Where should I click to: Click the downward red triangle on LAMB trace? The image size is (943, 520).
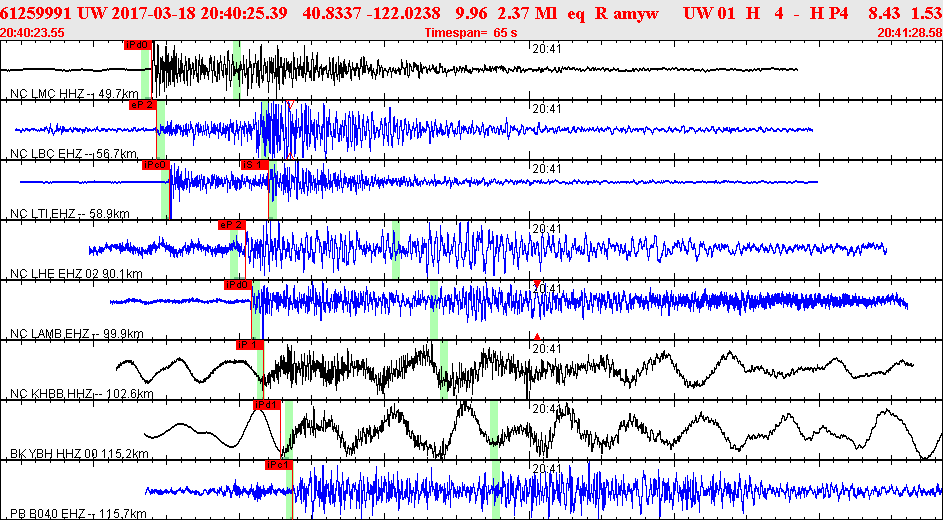[x=537, y=283]
